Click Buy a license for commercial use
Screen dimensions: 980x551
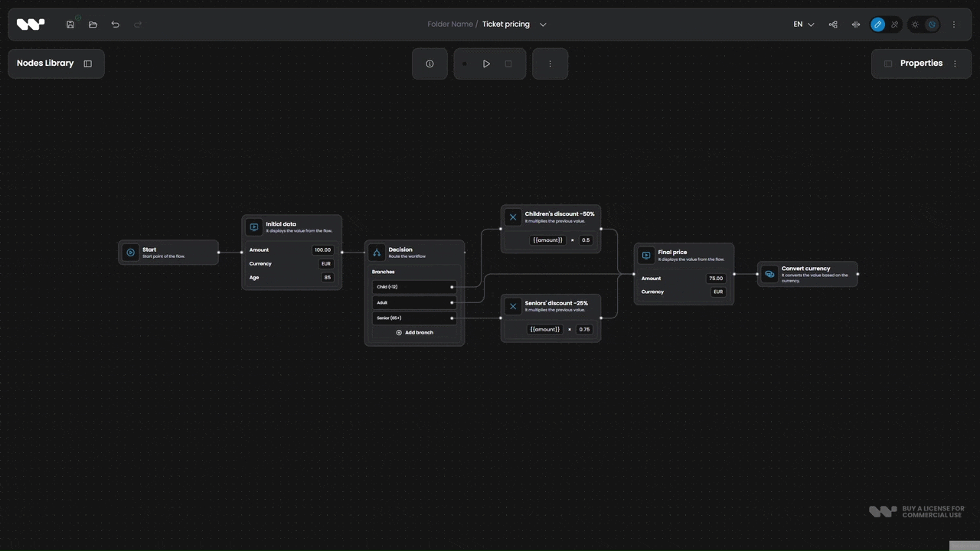click(x=916, y=512)
